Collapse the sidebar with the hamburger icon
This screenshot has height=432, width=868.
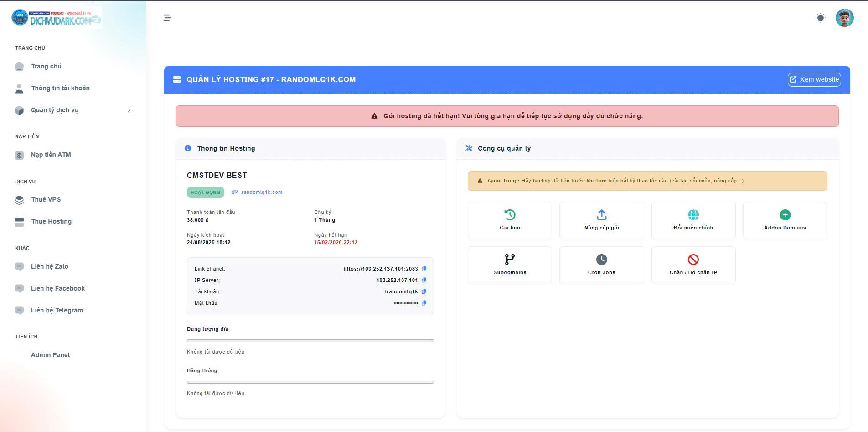[x=167, y=18]
